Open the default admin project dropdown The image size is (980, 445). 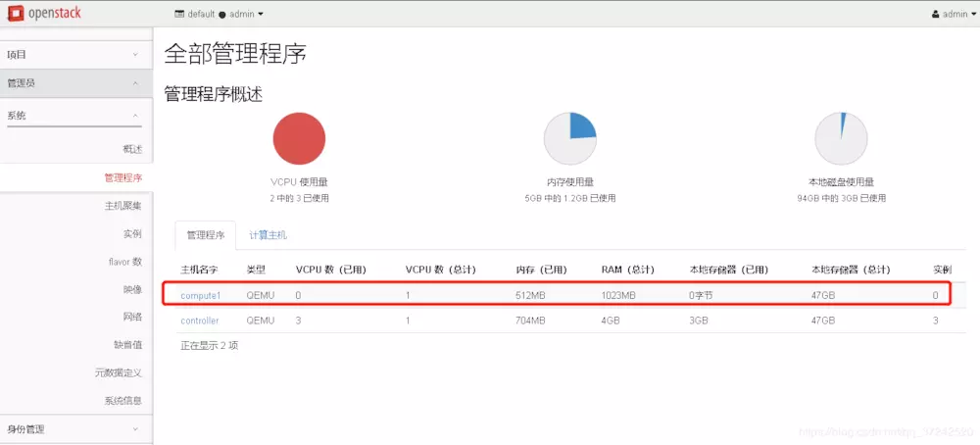tap(220, 14)
